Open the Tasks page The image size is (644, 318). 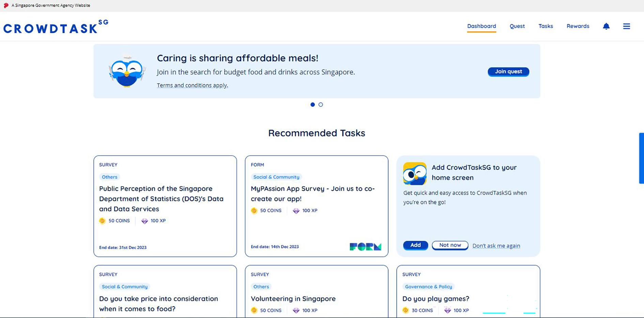pos(546,26)
